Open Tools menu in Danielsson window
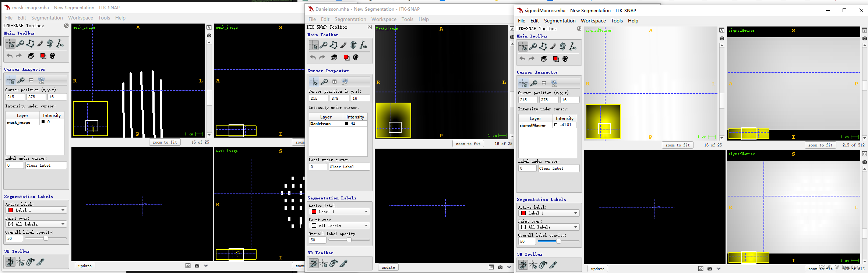 click(407, 19)
